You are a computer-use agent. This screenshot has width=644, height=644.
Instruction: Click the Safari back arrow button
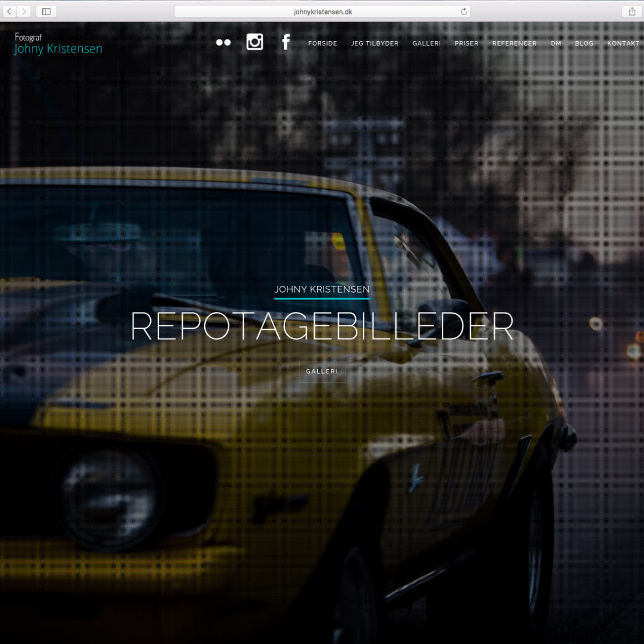pos(9,12)
